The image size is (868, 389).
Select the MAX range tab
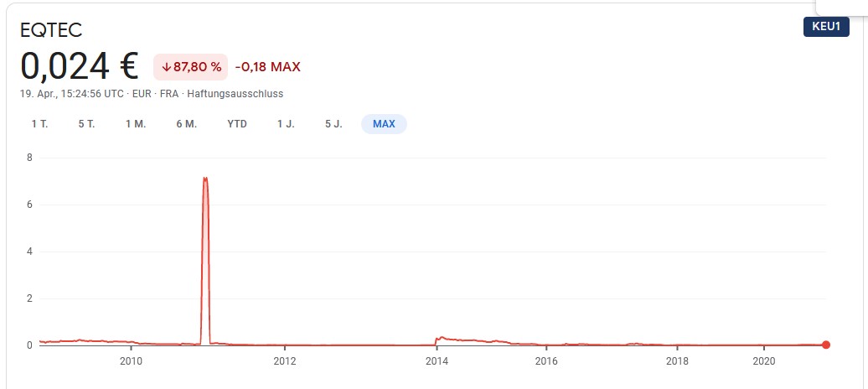pyautogui.click(x=384, y=124)
